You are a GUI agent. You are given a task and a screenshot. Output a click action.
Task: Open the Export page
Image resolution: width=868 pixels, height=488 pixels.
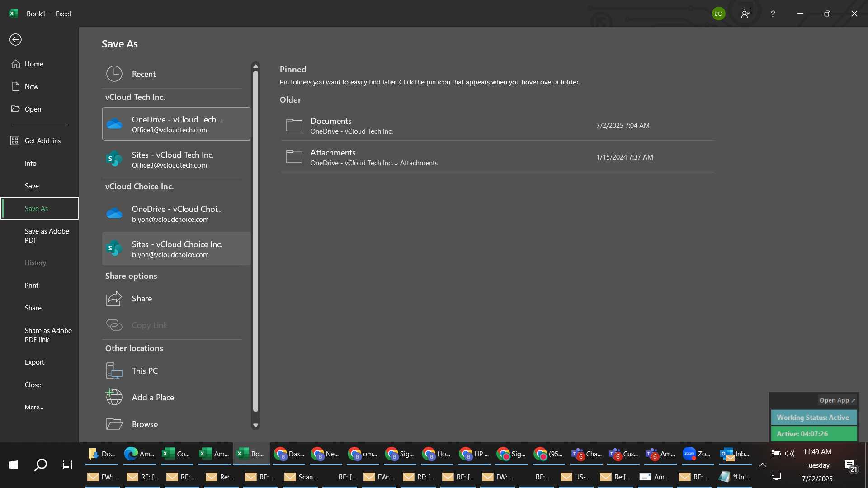coord(39,362)
